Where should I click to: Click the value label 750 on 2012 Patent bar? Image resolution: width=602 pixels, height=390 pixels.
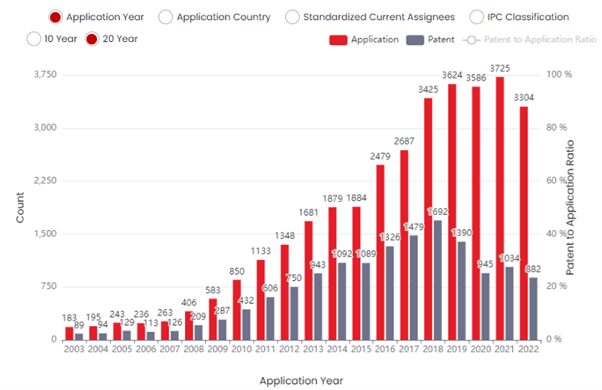click(x=294, y=278)
